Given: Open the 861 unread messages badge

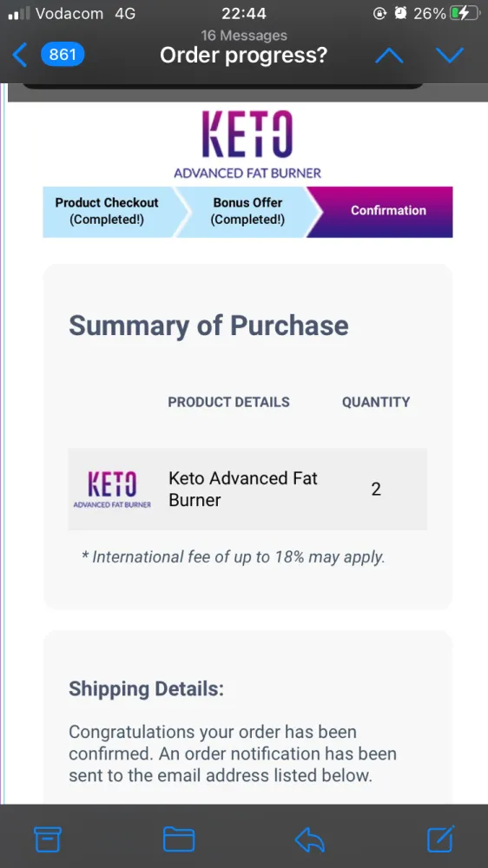Looking at the screenshot, I should point(63,56).
